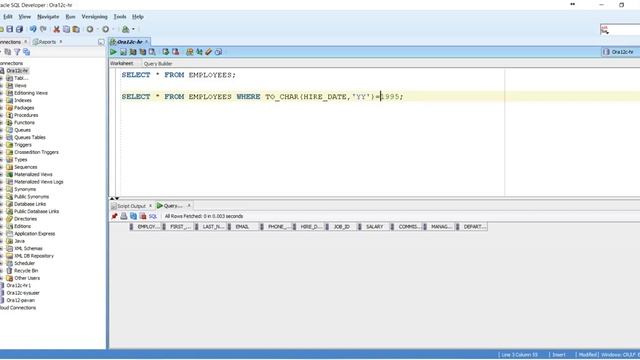Open the Navigate menu
Screen dimensions: 640x360
[x=48, y=17]
